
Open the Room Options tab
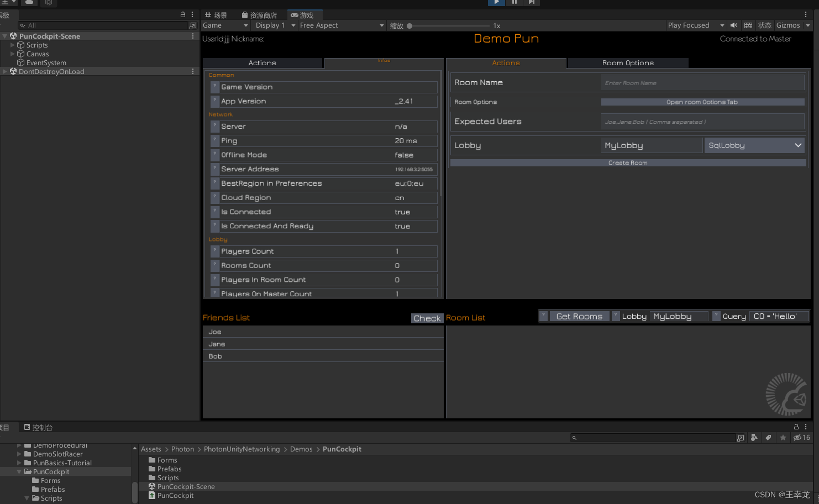628,63
